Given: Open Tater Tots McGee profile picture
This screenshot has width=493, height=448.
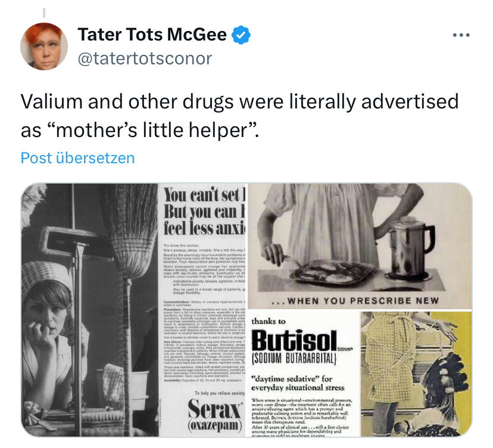Looking at the screenshot, I should [x=44, y=46].
